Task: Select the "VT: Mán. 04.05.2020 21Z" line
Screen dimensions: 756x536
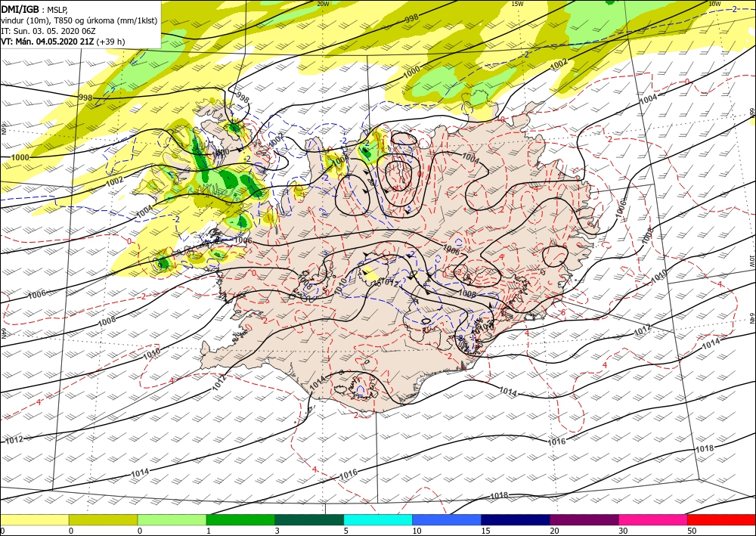Action: click(x=48, y=42)
